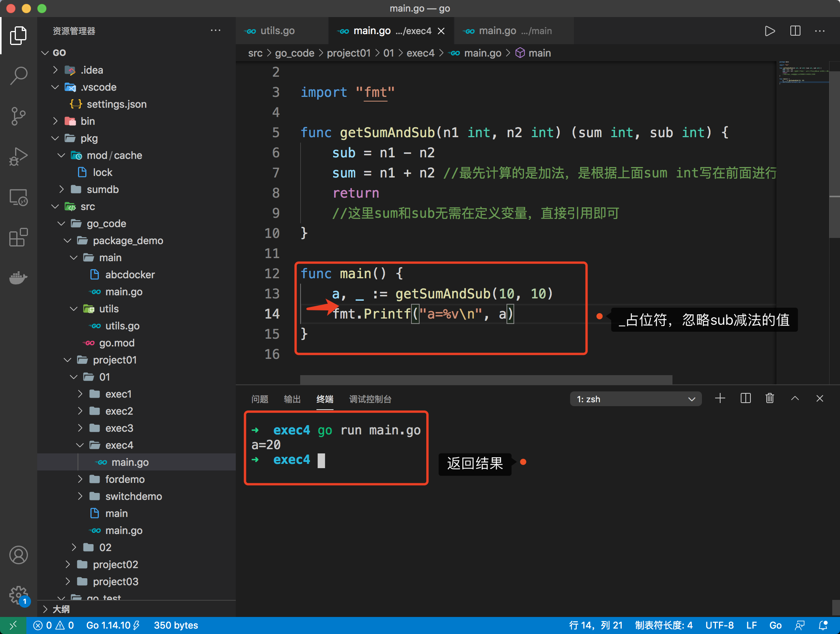Split the editor to the right
Screen dimensions: 840x634
click(795, 31)
